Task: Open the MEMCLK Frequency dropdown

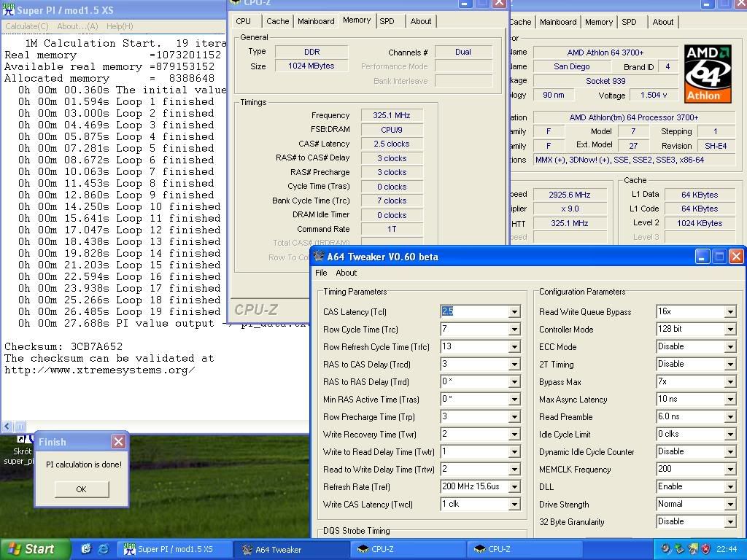Action: [730, 470]
